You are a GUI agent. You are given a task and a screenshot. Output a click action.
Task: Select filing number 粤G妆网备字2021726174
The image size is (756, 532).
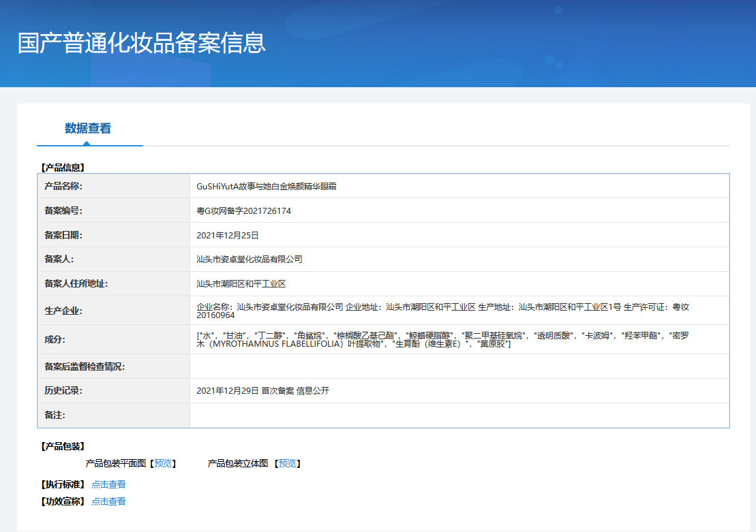(243, 210)
